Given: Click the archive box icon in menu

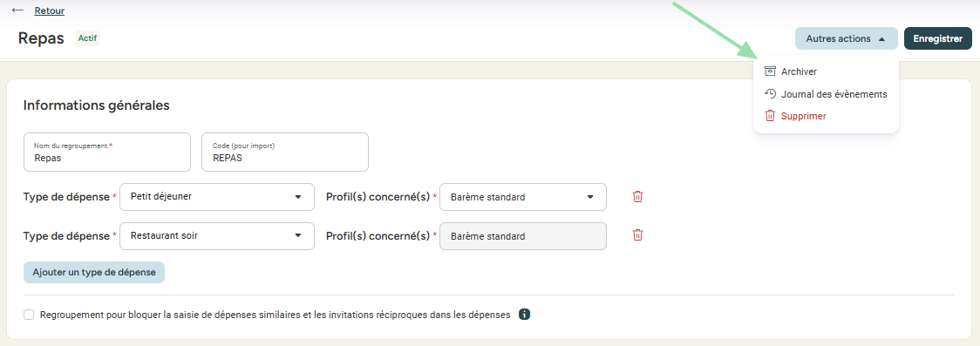Looking at the screenshot, I should tap(770, 71).
